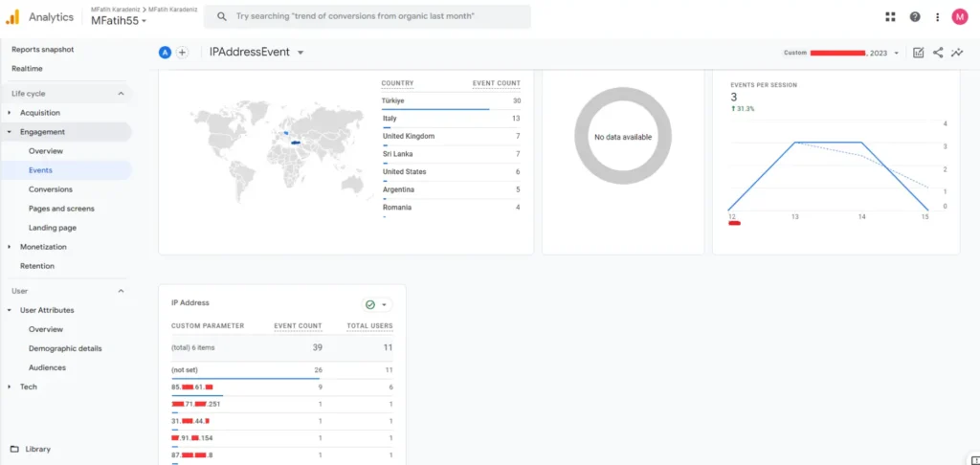Click the blue A all-users segment badge
Screen dimensions: 980x465
[x=165, y=53]
